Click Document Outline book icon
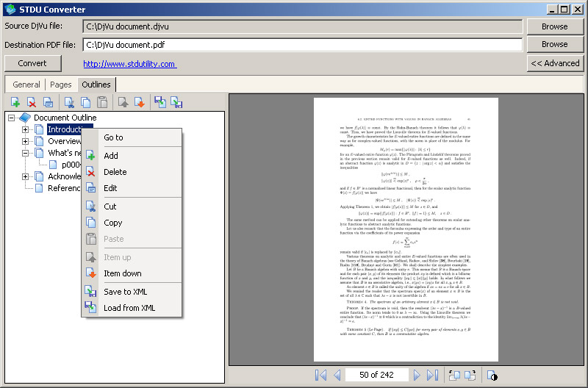 tap(25, 118)
